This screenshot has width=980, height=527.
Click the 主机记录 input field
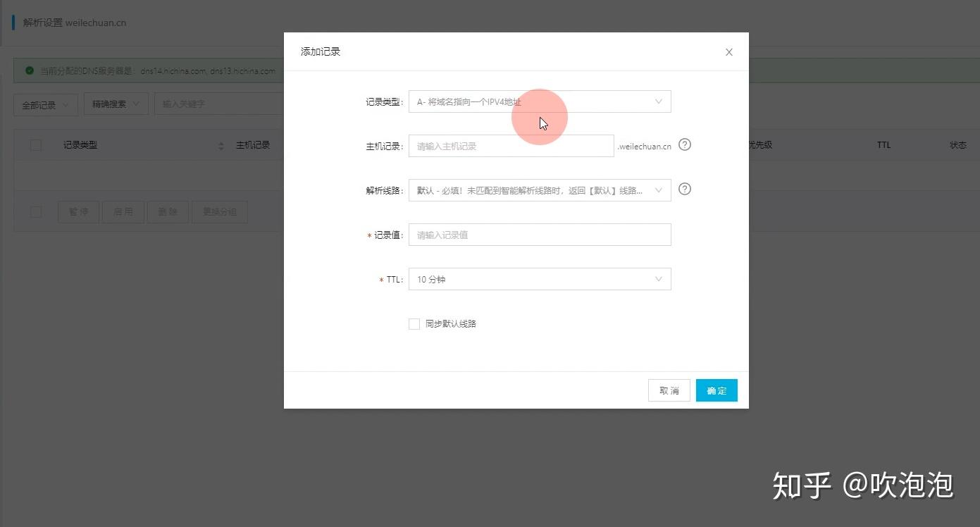coord(511,146)
